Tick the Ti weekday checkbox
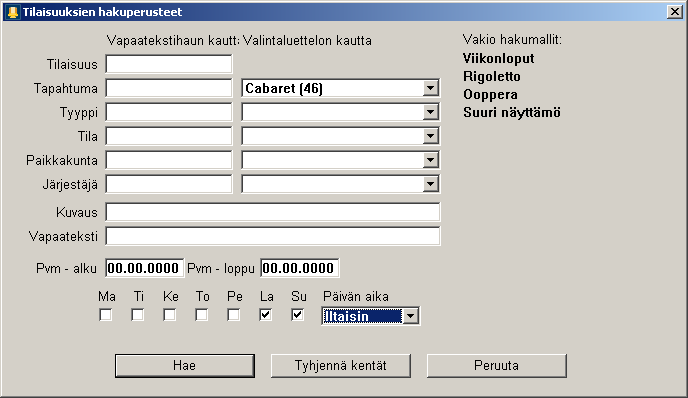This screenshot has width=688, height=398. [x=137, y=315]
